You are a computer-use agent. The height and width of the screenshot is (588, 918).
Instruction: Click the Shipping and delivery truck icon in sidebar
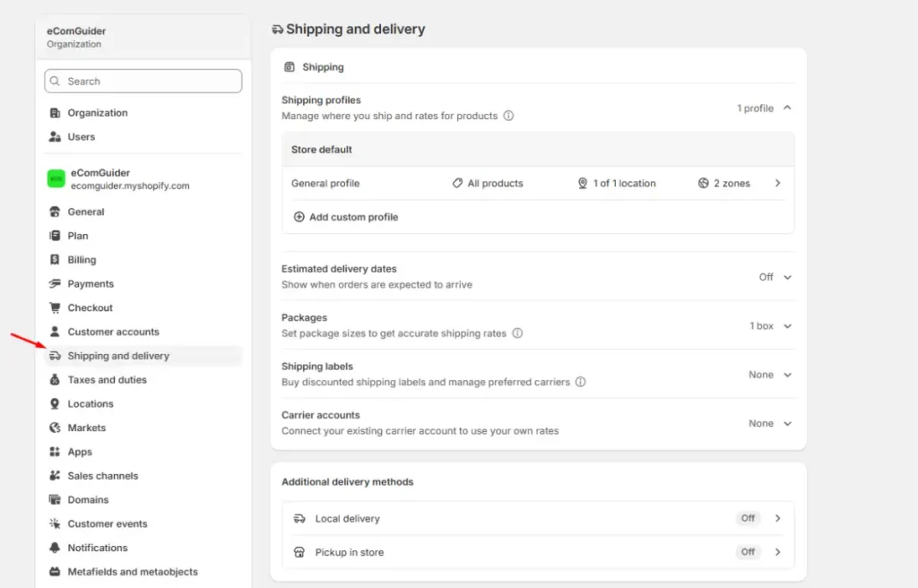pos(55,356)
